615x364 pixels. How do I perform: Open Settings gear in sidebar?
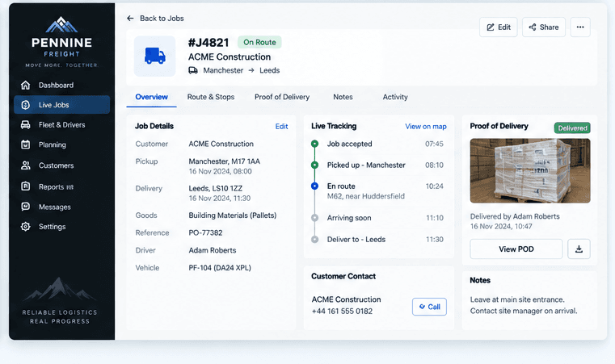click(x=26, y=227)
